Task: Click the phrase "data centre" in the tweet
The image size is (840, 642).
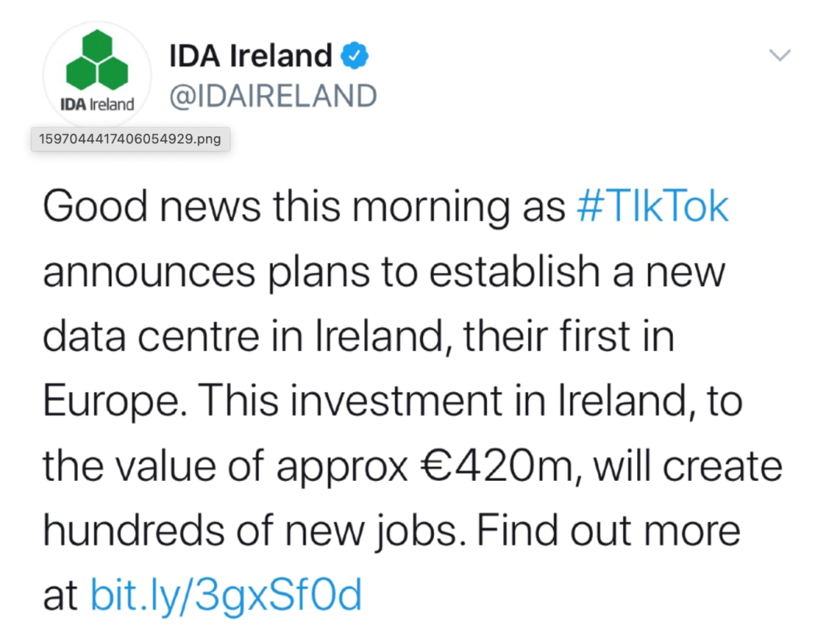Action: 151,336
